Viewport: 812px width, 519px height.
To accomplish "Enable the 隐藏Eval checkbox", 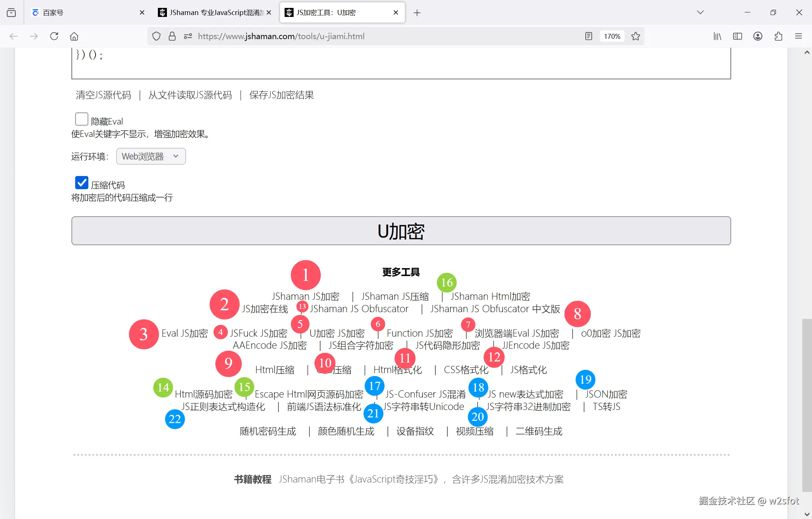I will point(81,119).
